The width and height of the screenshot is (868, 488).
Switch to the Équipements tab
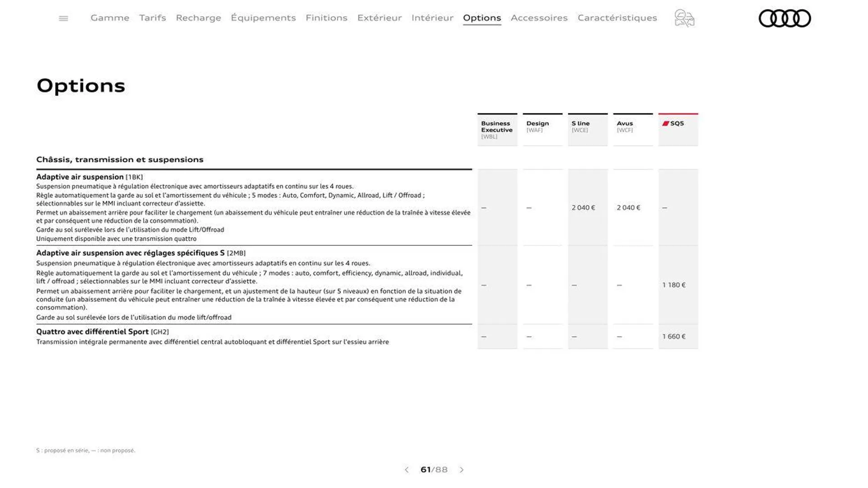pos(263,18)
